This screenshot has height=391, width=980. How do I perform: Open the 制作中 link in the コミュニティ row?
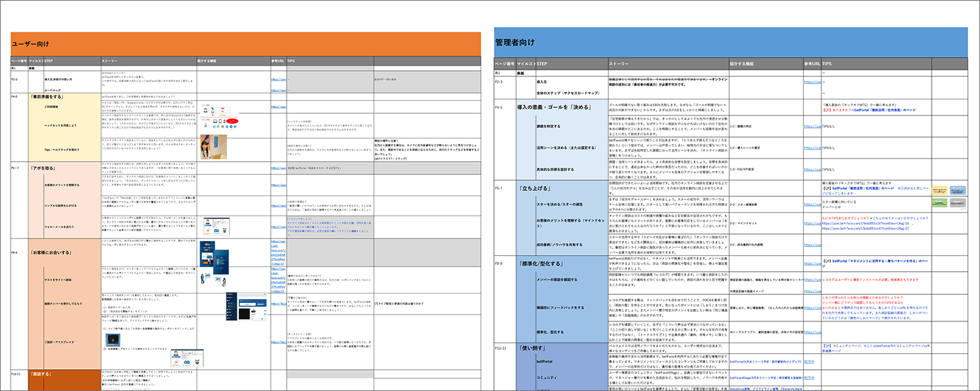(x=809, y=378)
